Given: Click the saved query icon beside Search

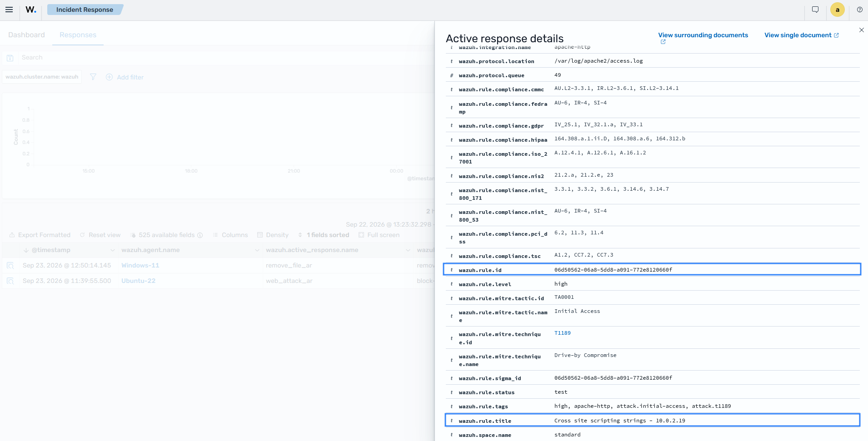Looking at the screenshot, I should [10, 58].
